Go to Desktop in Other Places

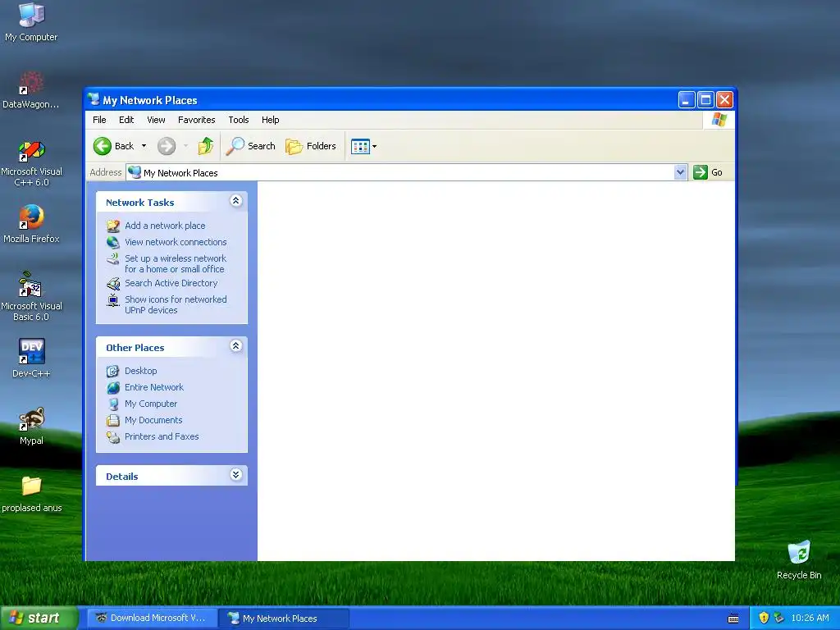pos(141,371)
